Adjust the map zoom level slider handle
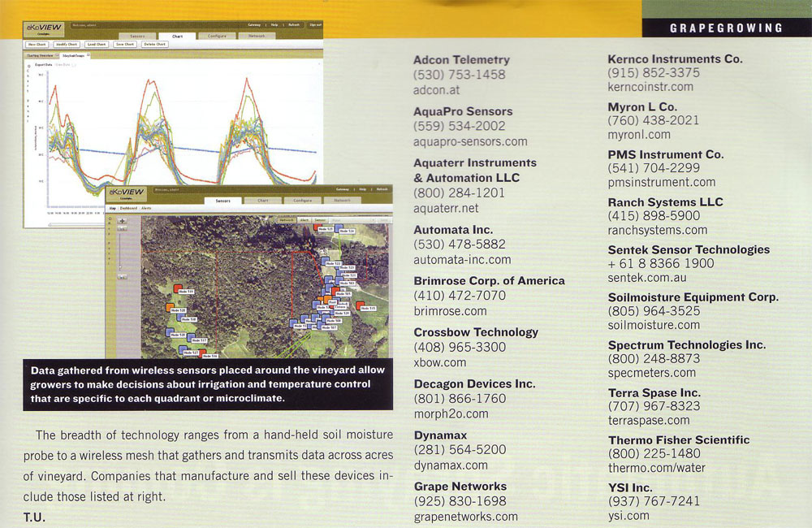The image size is (812, 528). (119, 268)
